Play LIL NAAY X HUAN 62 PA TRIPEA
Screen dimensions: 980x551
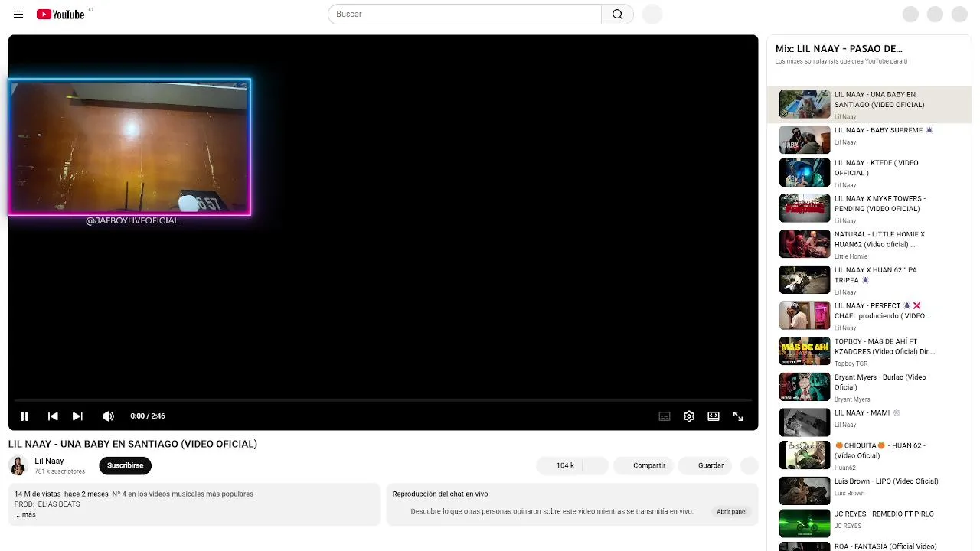coord(869,280)
